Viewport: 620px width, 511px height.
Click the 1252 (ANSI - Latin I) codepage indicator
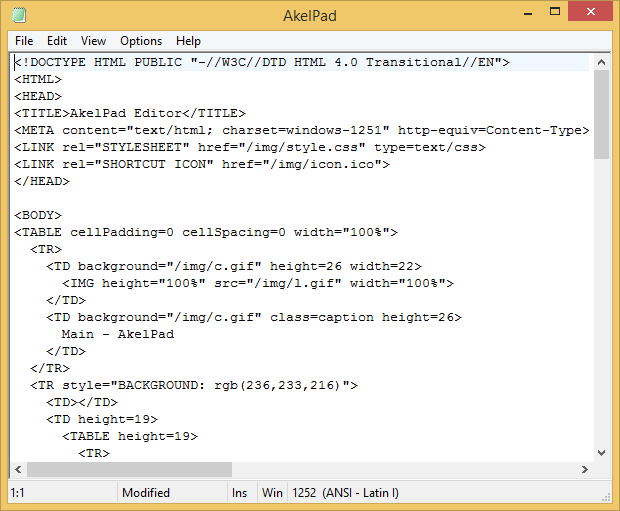point(346,493)
